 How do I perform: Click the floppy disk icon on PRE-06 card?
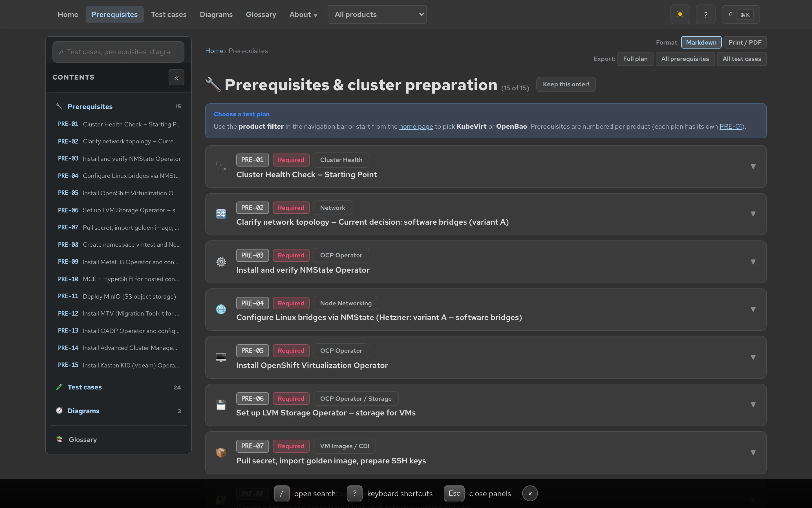click(221, 404)
